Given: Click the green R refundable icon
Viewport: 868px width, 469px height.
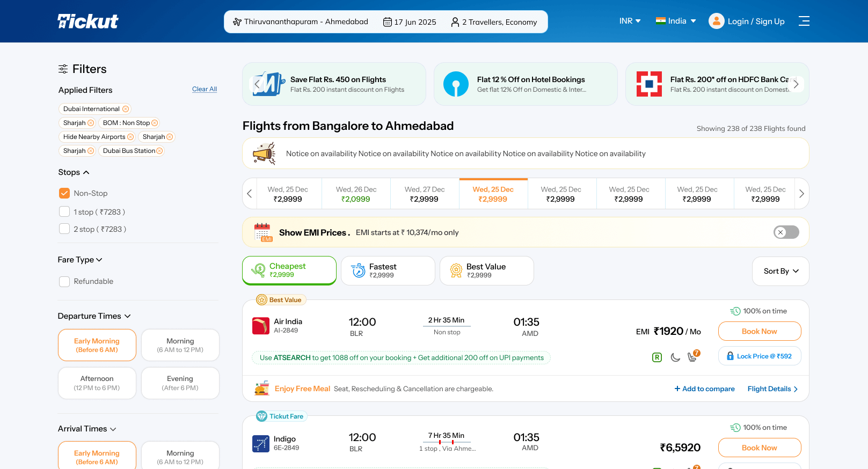Looking at the screenshot, I should click(657, 357).
